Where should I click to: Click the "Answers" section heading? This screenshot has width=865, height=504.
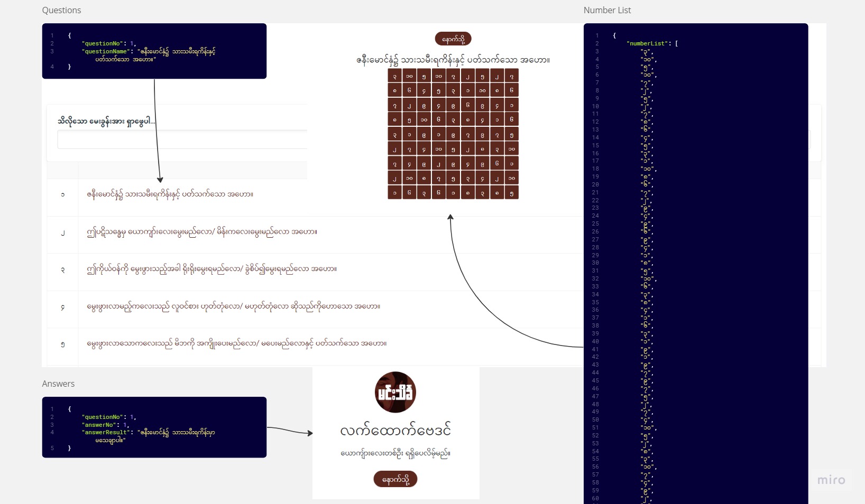[x=58, y=384]
